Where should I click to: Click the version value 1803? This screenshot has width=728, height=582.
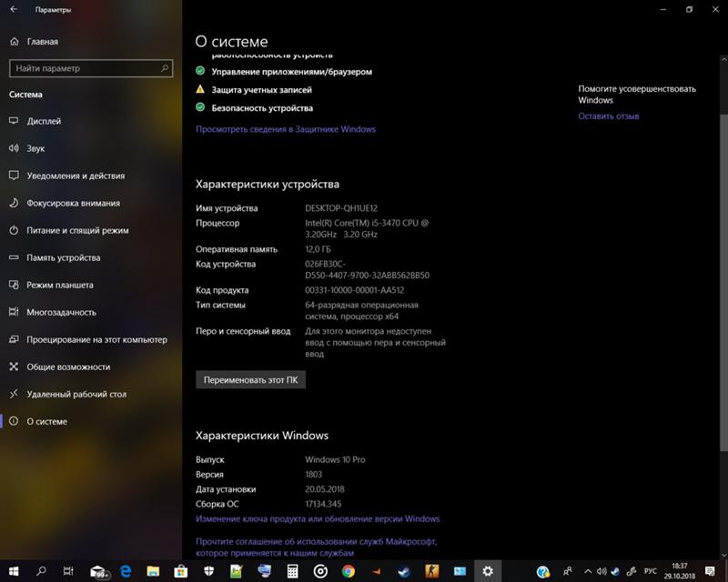coord(313,475)
